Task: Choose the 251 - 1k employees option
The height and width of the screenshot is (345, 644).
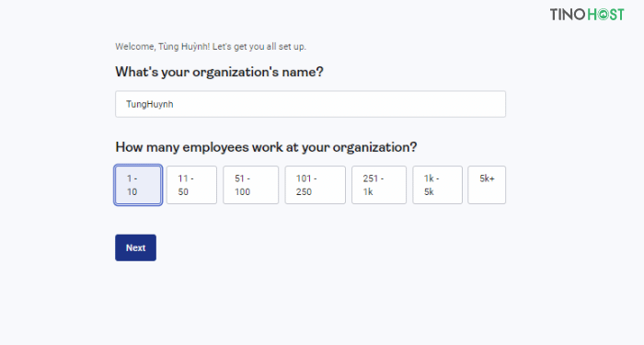Action: pyautogui.click(x=379, y=185)
